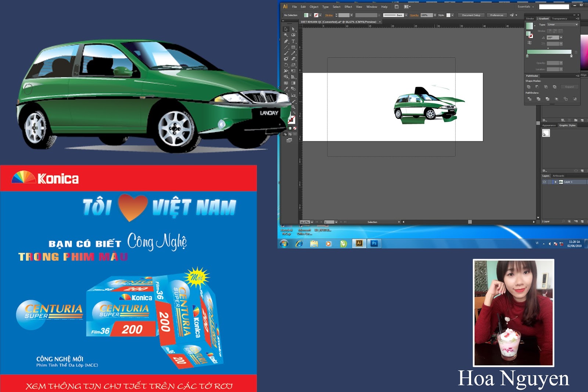
Task: Open the Effect menu
Action: pyautogui.click(x=348, y=7)
